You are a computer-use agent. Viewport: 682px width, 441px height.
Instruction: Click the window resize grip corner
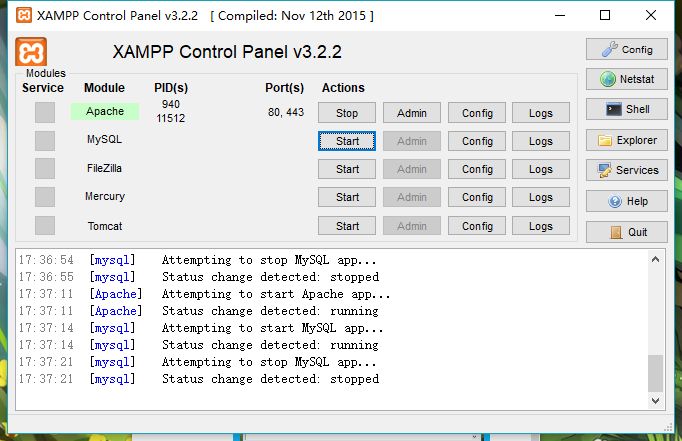point(669,427)
